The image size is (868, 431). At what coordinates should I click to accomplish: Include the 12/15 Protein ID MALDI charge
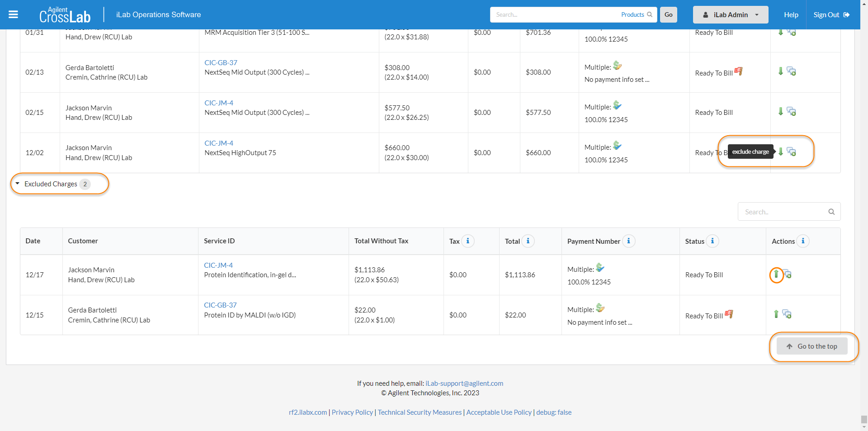point(776,314)
